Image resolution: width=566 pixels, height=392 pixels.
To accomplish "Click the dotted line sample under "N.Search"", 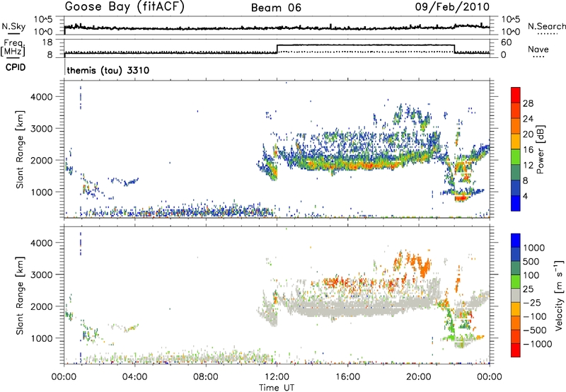I will pos(547,33).
